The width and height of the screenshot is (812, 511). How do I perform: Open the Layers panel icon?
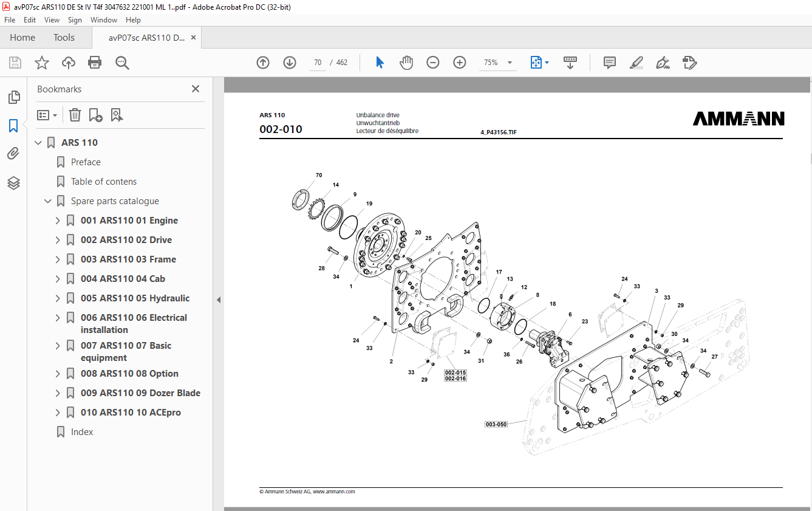pos(13,183)
